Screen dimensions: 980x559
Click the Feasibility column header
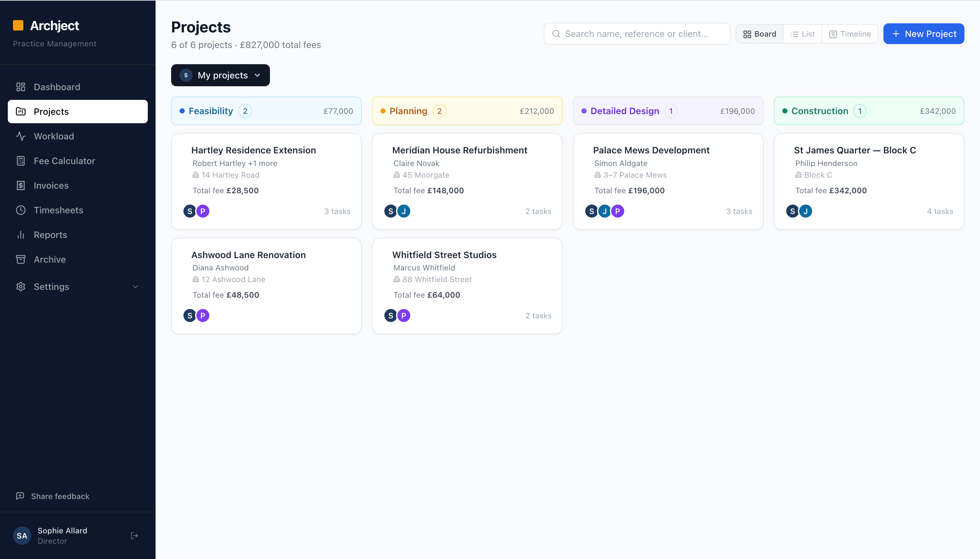click(x=266, y=111)
